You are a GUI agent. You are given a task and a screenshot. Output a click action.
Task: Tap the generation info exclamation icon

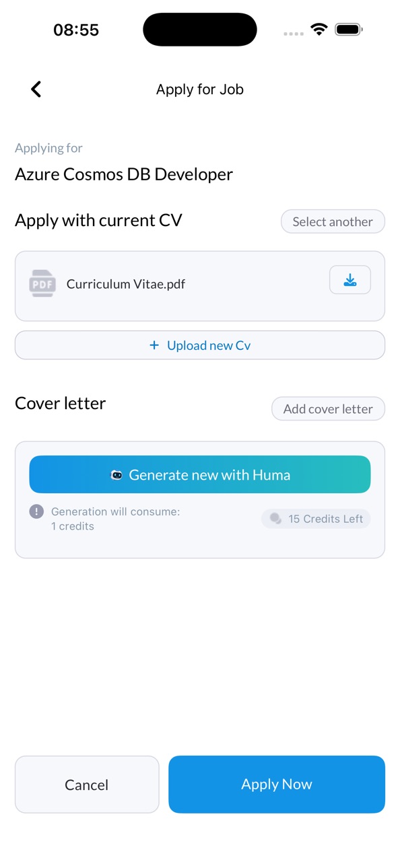click(36, 512)
